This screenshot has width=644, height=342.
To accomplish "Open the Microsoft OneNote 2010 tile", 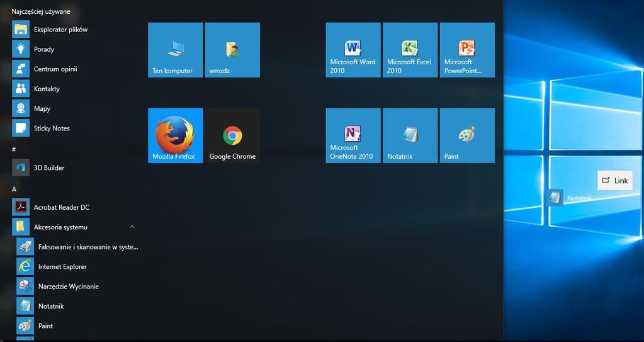I will [353, 135].
